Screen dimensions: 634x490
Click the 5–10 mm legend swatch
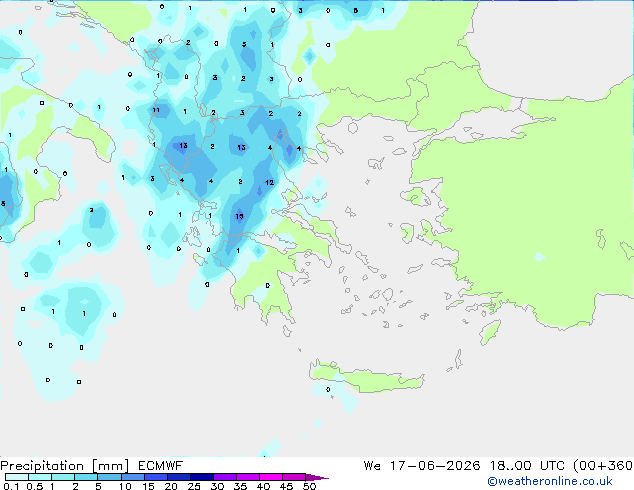[x=110, y=477]
